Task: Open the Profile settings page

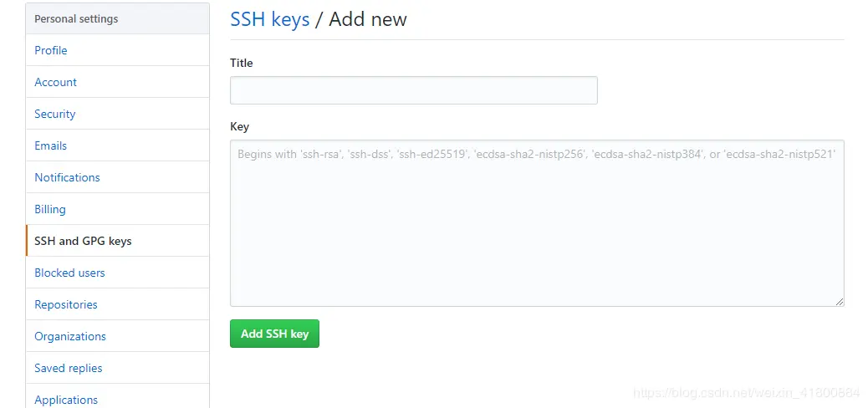Action: pyautogui.click(x=117, y=50)
